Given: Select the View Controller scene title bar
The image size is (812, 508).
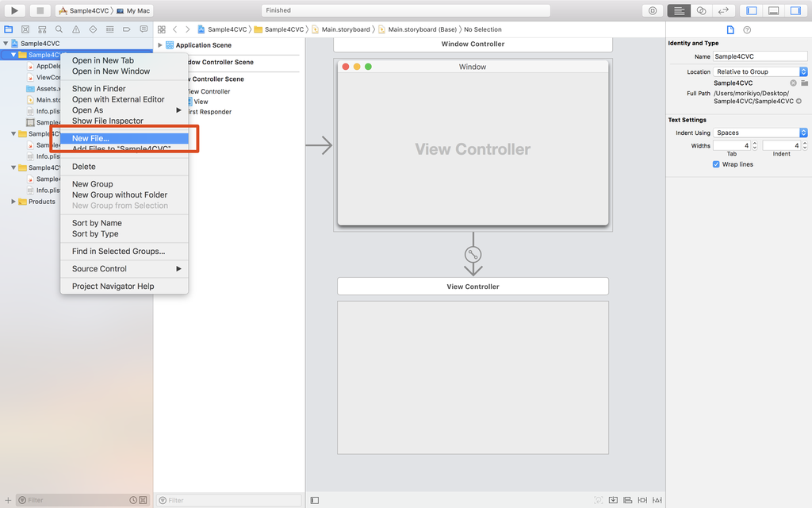Looking at the screenshot, I should [473, 286].
